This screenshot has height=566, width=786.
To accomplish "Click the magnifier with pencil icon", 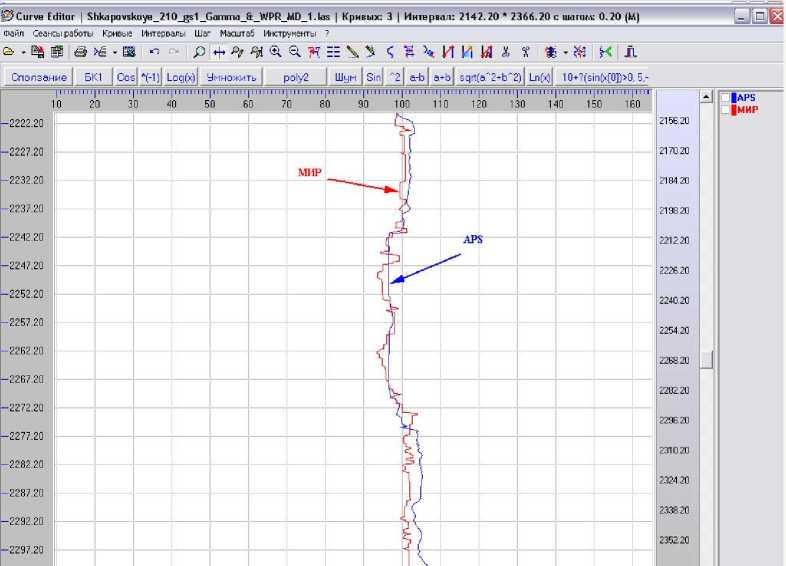I will pyautogui.click(x=238, y=52).
